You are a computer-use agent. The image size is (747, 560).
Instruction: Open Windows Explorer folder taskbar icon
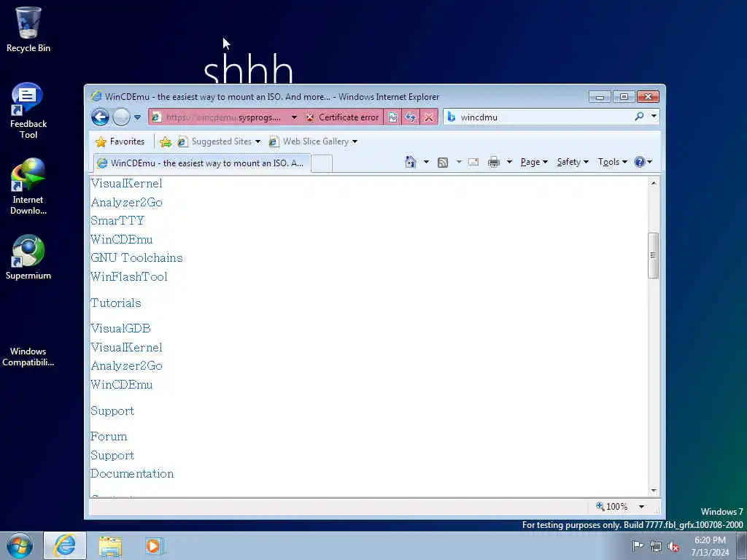pyautogui.click(x=111, y=546)
